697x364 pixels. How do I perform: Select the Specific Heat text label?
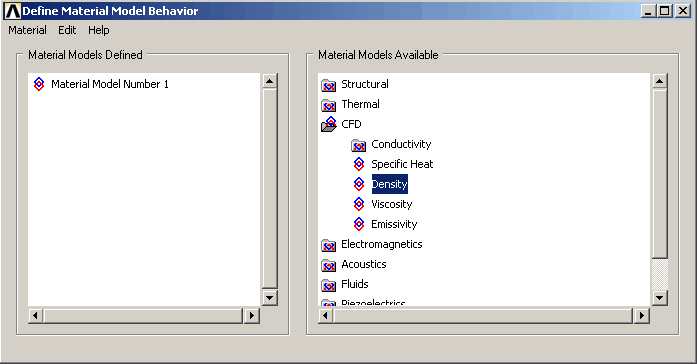pos(402,164)
